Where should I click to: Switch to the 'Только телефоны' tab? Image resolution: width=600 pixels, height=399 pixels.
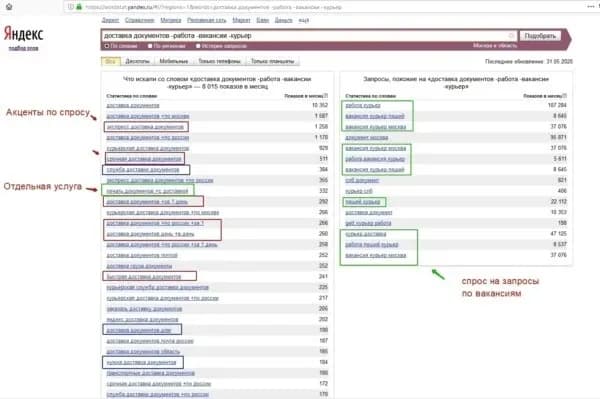pyautogui.click(x=219, y=61)
